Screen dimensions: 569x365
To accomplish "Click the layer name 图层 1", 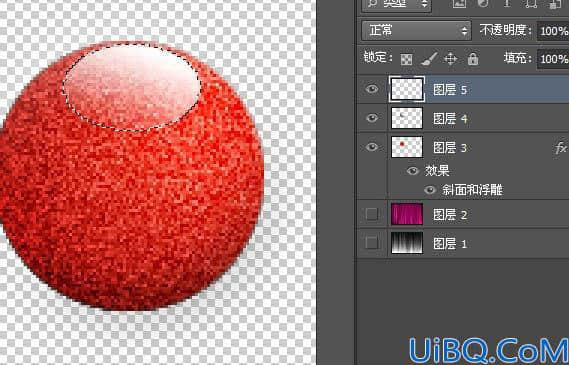I will point(450,243).
